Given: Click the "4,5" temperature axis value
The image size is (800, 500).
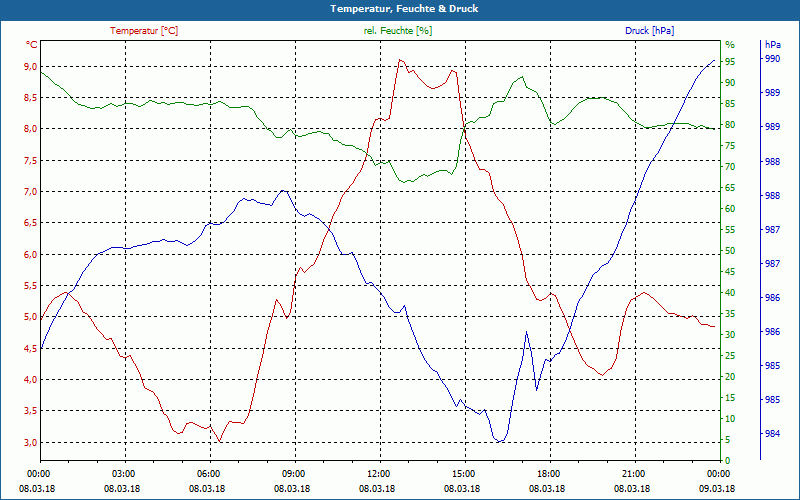Looking at the screenshot, I should click(x=31, y=348).
